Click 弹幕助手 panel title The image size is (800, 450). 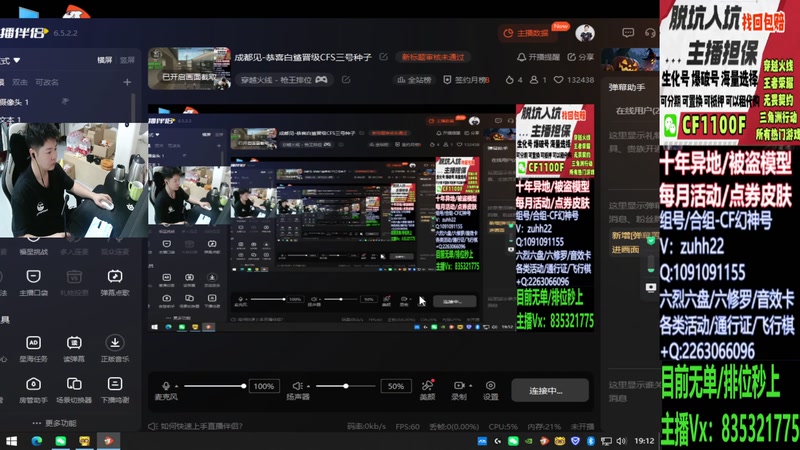coord(627,87)
